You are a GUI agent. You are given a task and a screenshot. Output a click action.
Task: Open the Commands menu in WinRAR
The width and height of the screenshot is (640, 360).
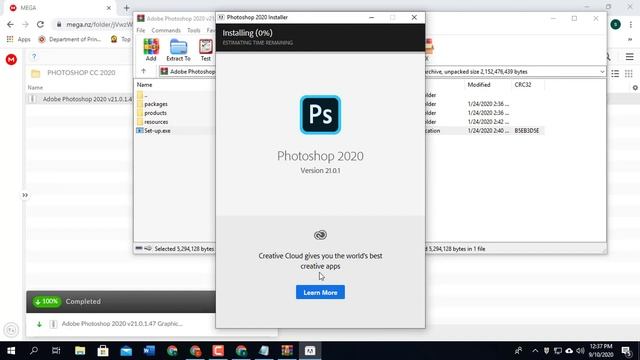click(166, 30)
